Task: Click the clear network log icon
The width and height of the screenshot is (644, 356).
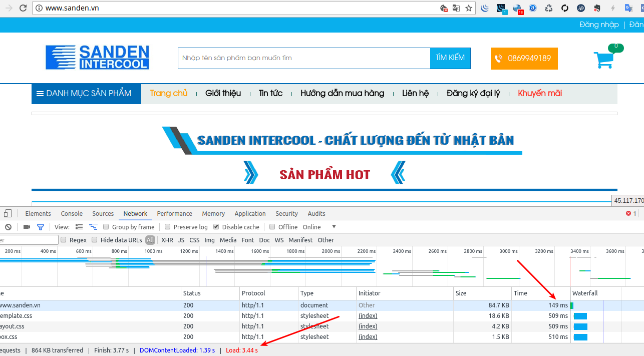Action: click(8, 227)
